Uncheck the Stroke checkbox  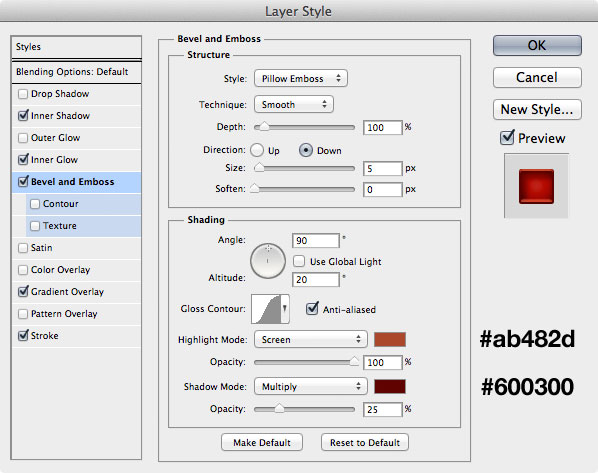click(23, 336)
